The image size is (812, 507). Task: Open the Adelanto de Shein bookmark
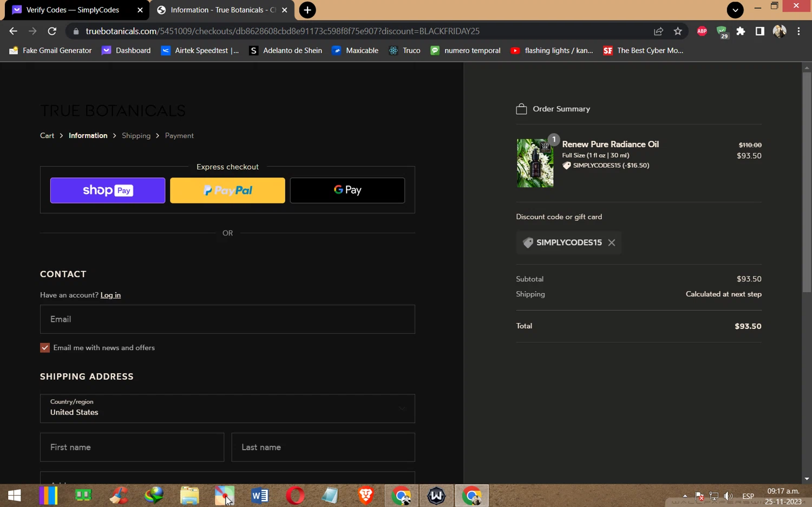click(x=285, y=50)
